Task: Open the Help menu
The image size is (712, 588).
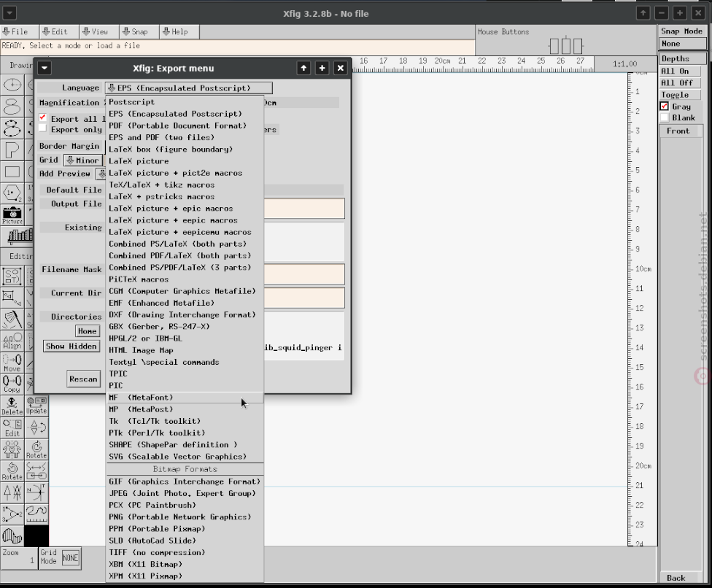Action: (179, 32)
